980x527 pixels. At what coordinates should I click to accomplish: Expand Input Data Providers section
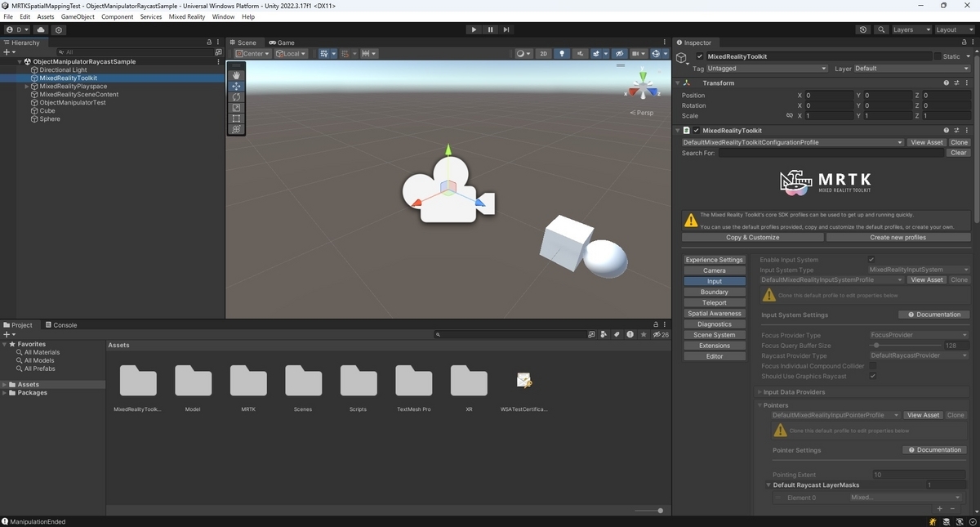pyautogui.click(x=759, y=392)
